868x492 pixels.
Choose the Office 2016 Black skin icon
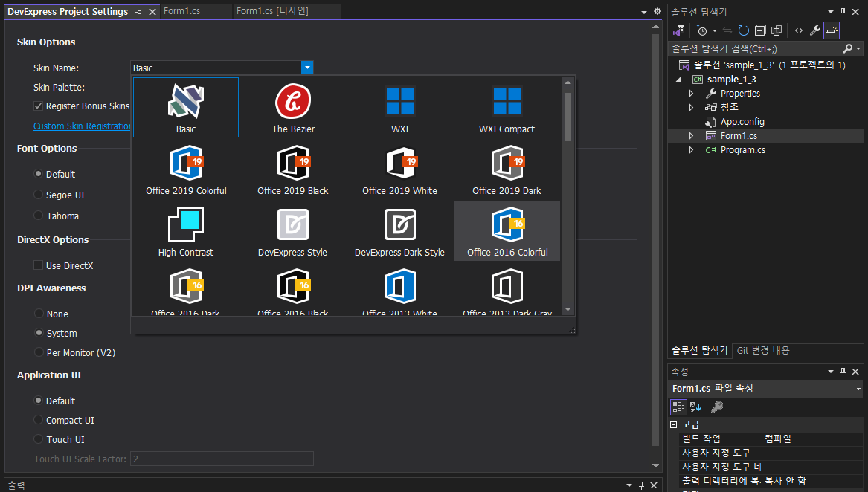pyautogui.click(x=293, y=286)
